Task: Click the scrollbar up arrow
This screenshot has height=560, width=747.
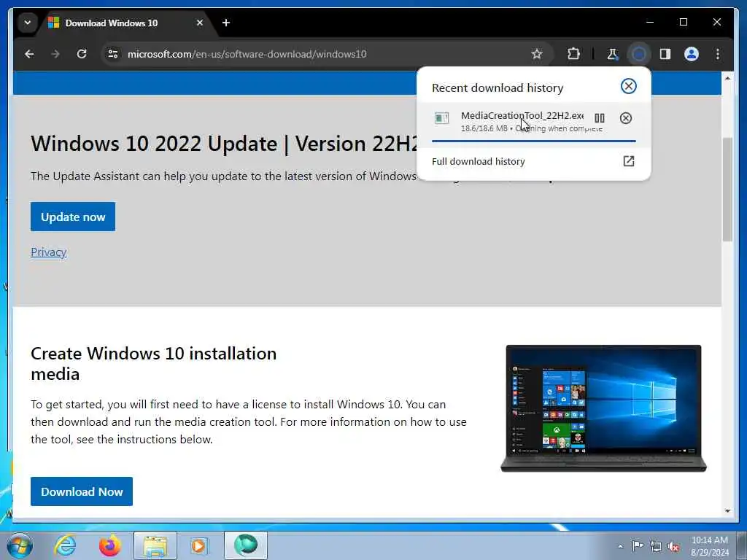Action: (727, 77)
